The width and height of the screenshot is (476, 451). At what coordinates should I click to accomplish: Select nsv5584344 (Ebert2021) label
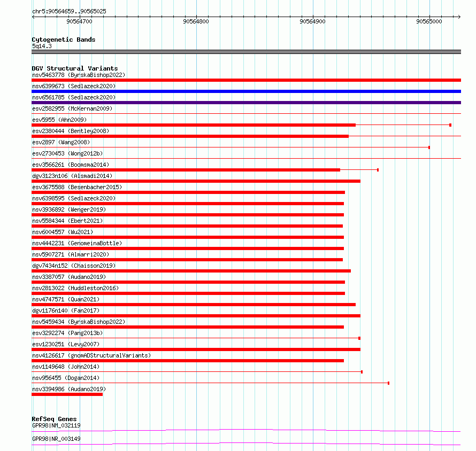click(x=67, y=221)
